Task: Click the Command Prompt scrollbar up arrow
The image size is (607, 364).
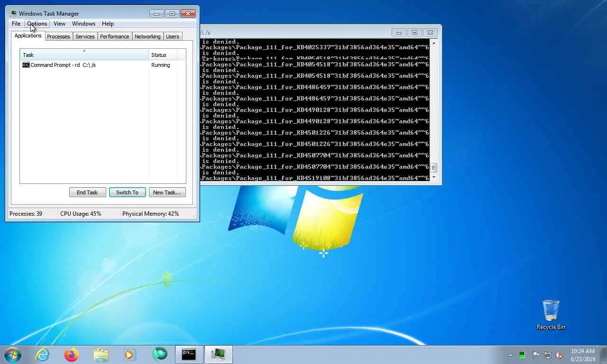Action: click(433, 43)
